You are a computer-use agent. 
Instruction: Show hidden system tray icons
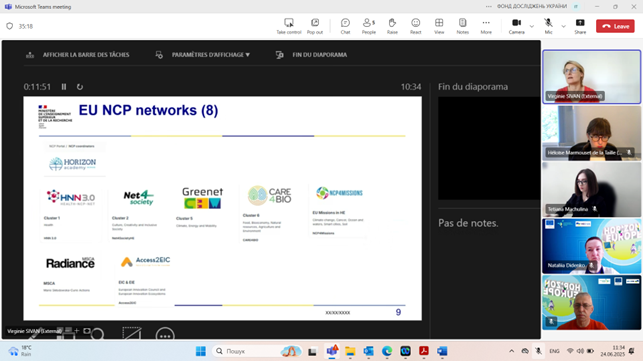tap(511, 351)
